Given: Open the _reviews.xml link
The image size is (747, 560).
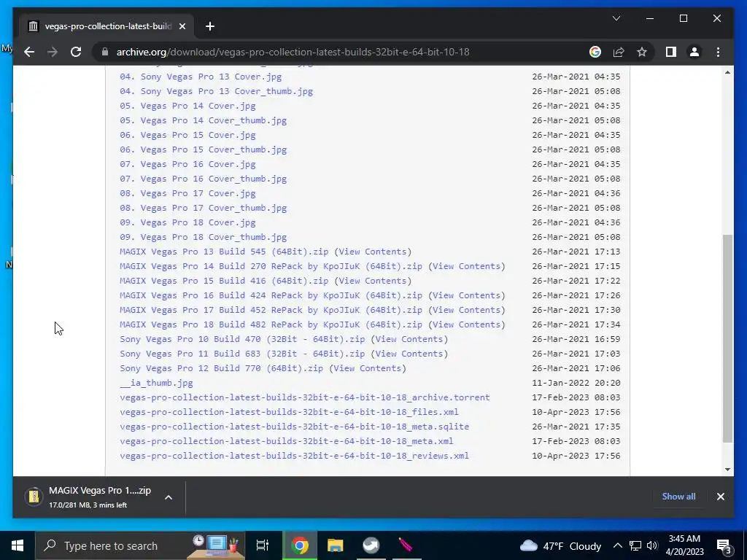Looking at the screenshot, I should (x=295, y=456).
